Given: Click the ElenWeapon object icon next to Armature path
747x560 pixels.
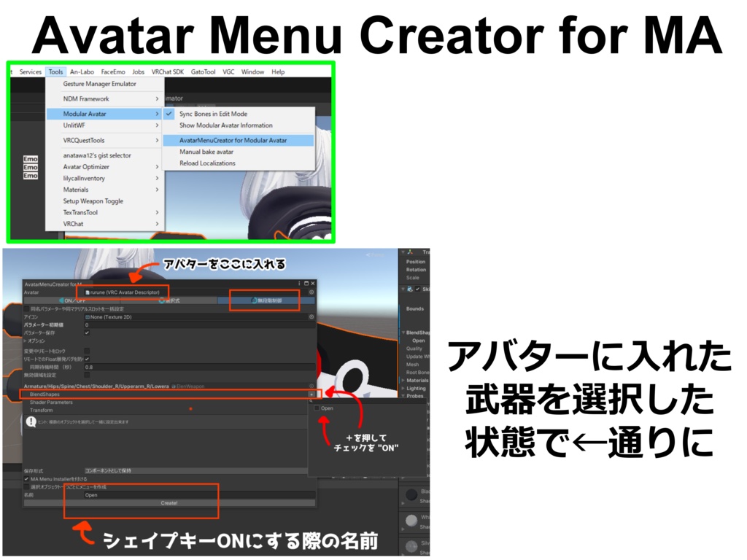Looking at the screenshot, I should click(173, 385).
